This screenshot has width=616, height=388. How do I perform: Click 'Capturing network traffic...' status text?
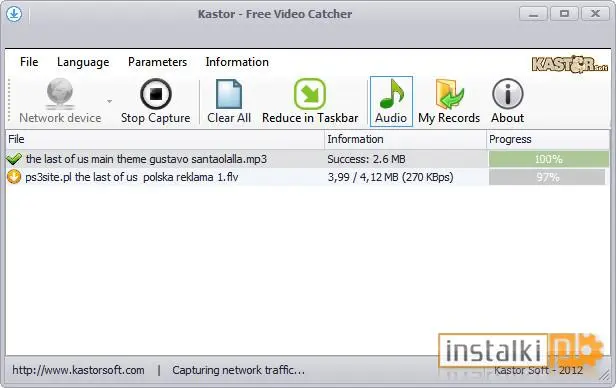238,370
